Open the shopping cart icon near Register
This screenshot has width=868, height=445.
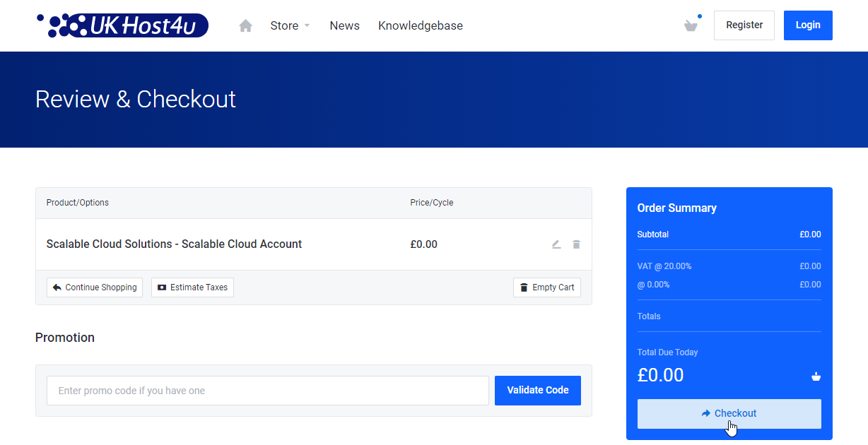coord(690,25)
